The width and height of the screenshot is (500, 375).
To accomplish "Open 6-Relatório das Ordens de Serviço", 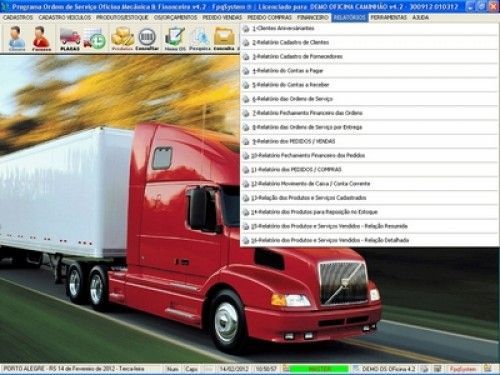I will (369, 99).
